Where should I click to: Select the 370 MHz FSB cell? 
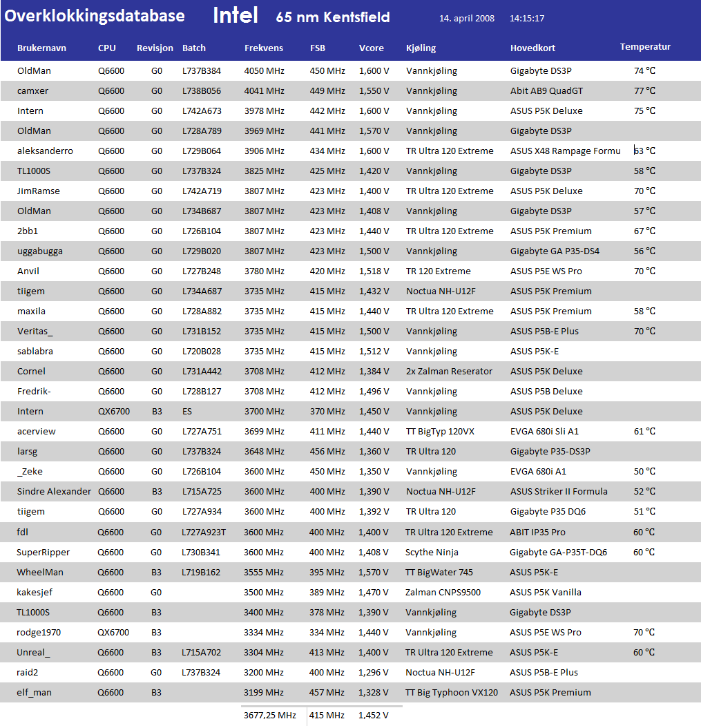tap(327, 412)
